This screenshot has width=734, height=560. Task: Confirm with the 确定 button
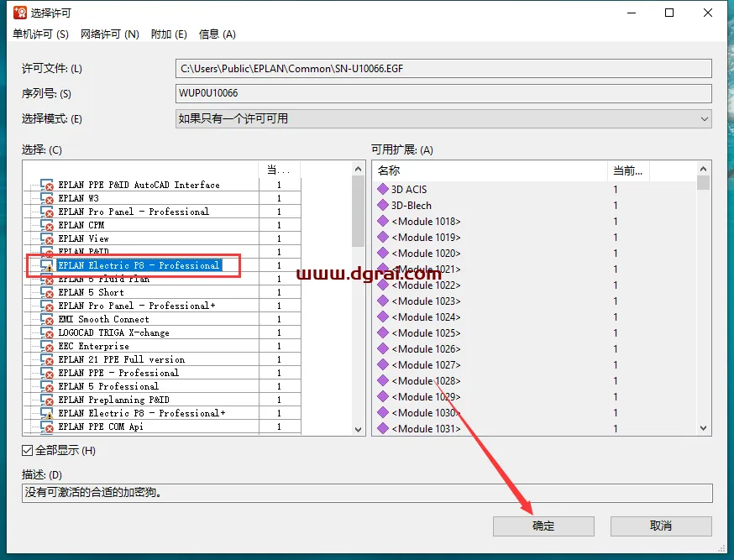[543, 526]
